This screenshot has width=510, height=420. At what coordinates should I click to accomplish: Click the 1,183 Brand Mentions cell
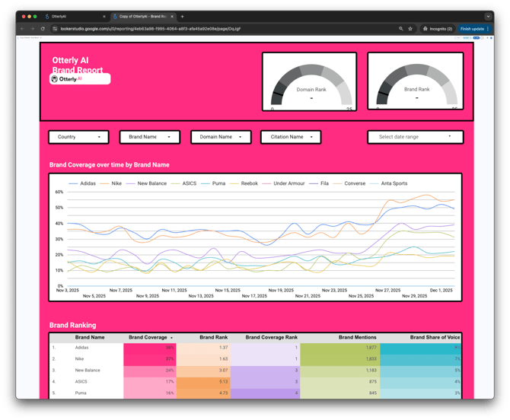pos(340,371)
